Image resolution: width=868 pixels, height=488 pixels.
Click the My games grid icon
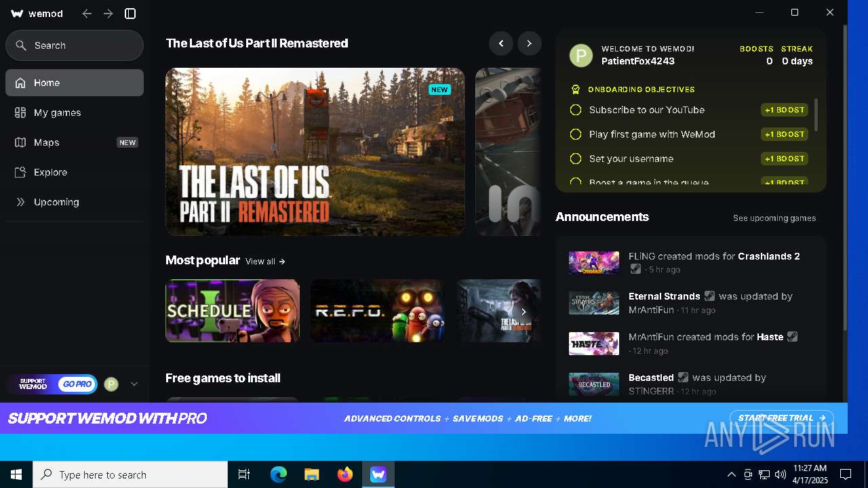point(20,113)
